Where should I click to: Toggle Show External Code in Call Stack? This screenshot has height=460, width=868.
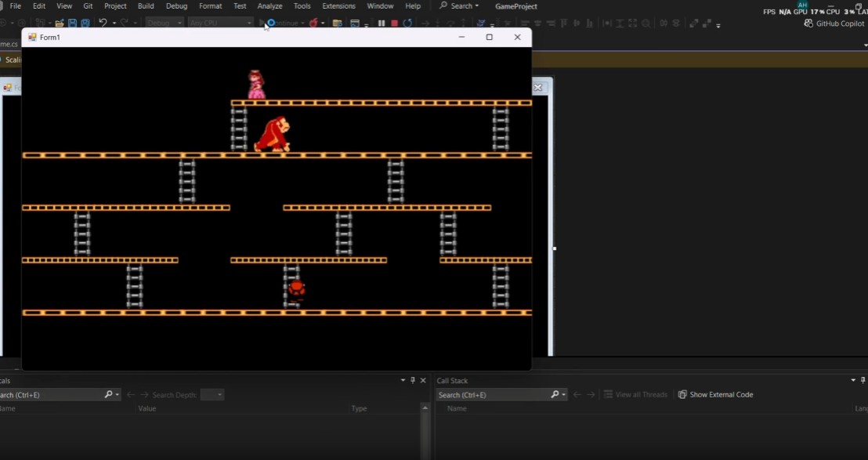pos(715,395)
